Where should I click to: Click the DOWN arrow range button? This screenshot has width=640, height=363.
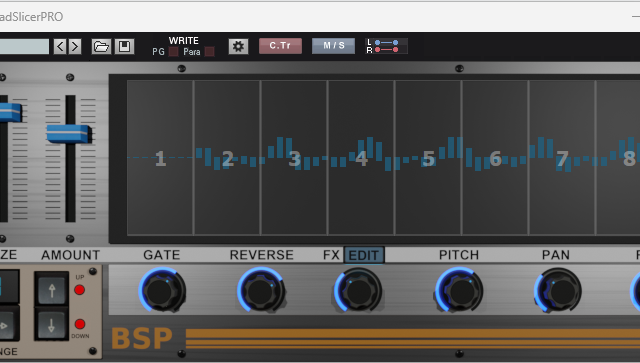click(x=51, y=325)
